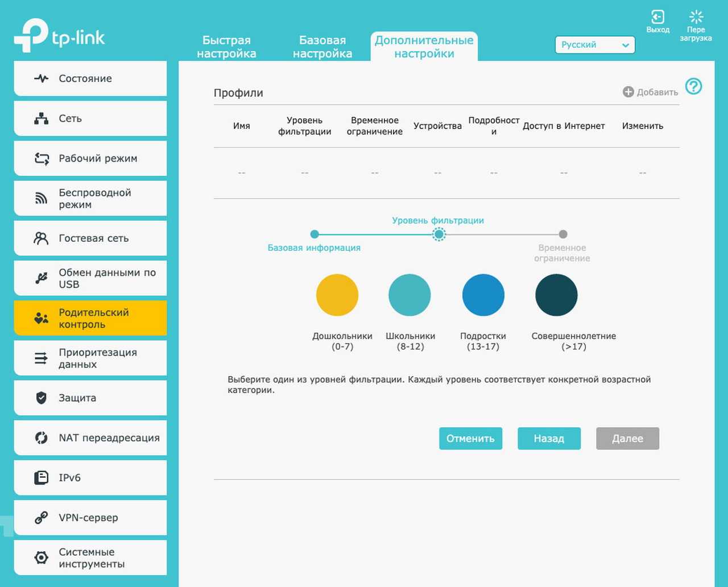This screenshot has width=728, height=587.
Task: Click the Беспроводной режим wireless icon
Action: [x=41, y=199]
